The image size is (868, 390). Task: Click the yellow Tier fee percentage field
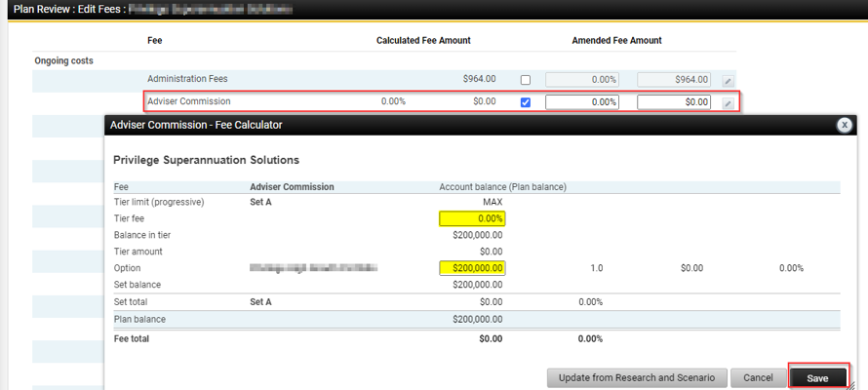[473, 219]
